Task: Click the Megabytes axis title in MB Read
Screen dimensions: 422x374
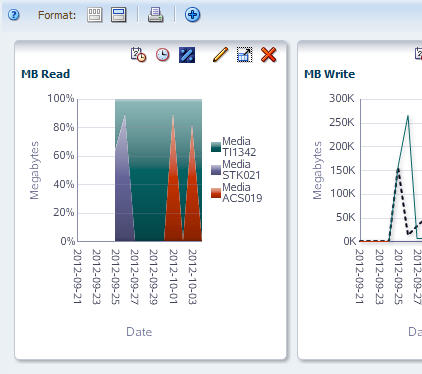Action: [x=34, y=170]
